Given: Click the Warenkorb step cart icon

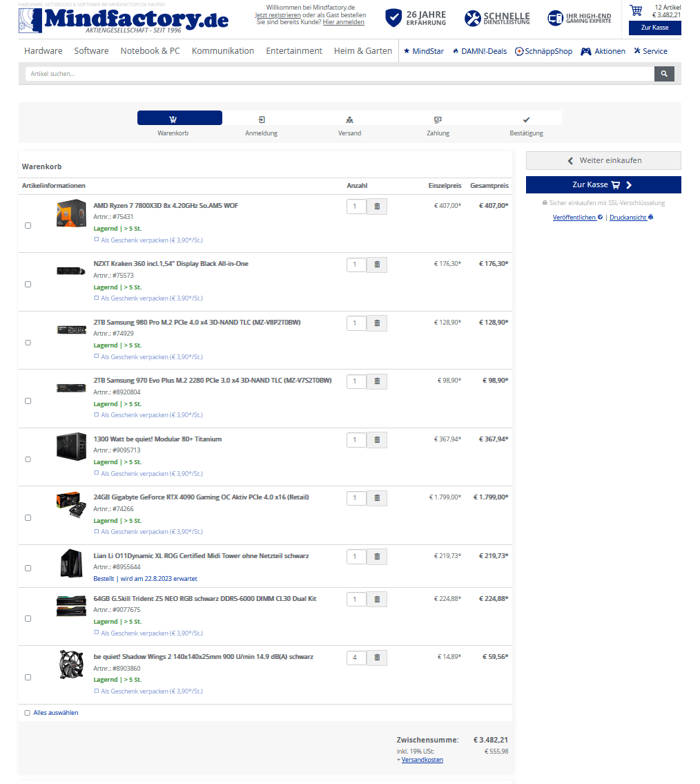Looking at the screenshot, I should pyautogui.click(x=173, y=119).
